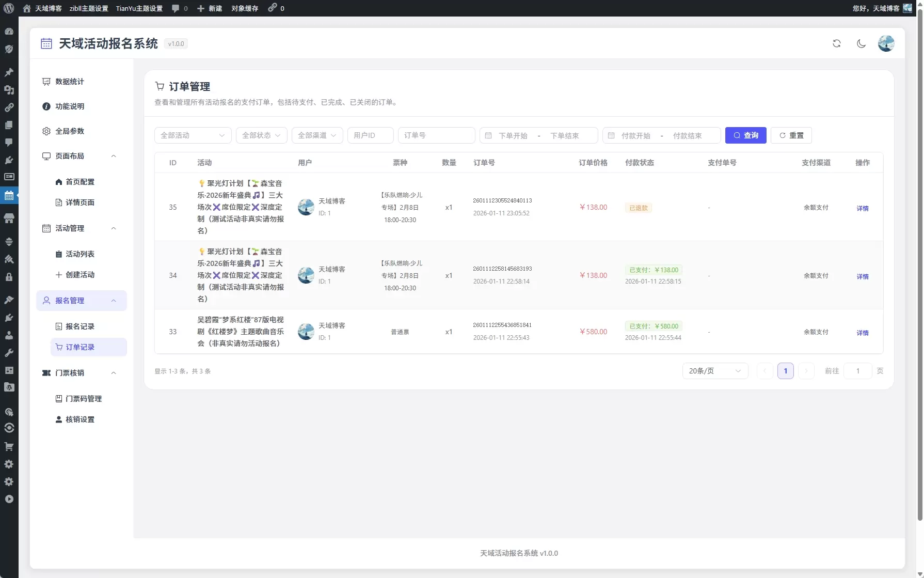Click the 付款结束 date field
This screenshot has width=924, height=578.
click(x=688, y=135)
